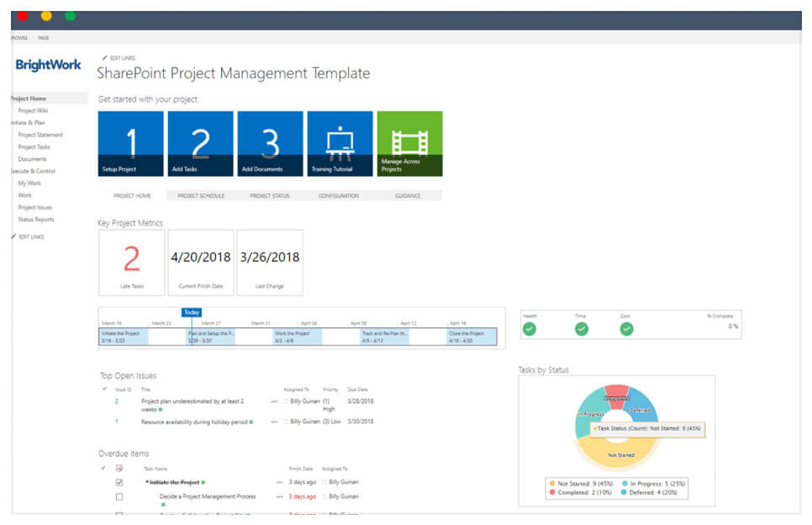Switch to the PROJECT STATUS tab

tap(270, 196)
